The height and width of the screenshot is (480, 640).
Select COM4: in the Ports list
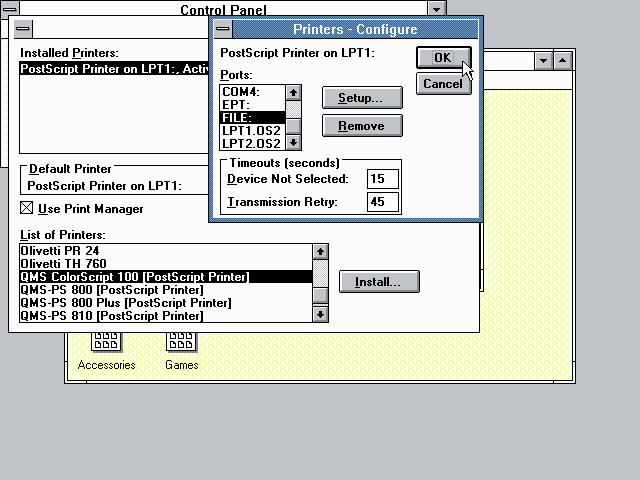point(252,92)
